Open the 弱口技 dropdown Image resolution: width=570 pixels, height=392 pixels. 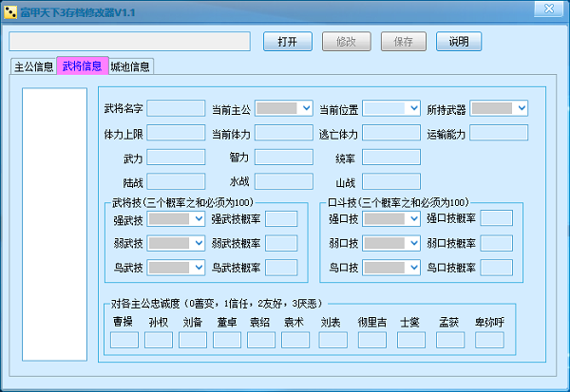coord(391,243)
